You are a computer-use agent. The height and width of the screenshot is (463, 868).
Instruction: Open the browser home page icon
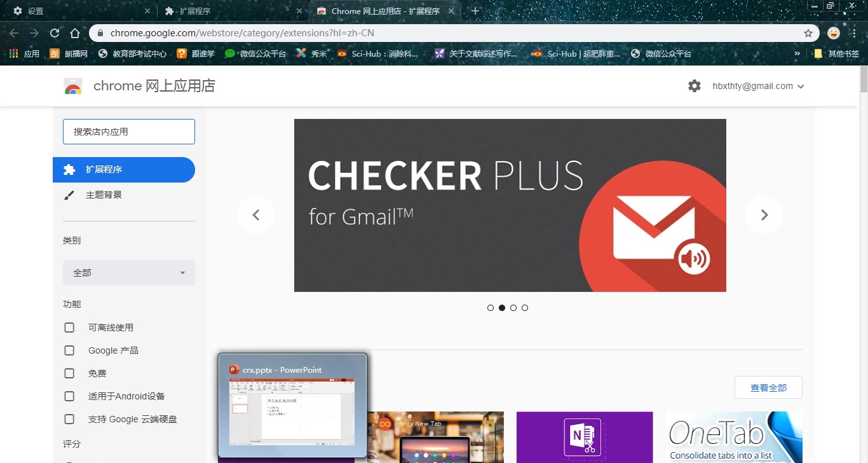click(x=75, y=33)
